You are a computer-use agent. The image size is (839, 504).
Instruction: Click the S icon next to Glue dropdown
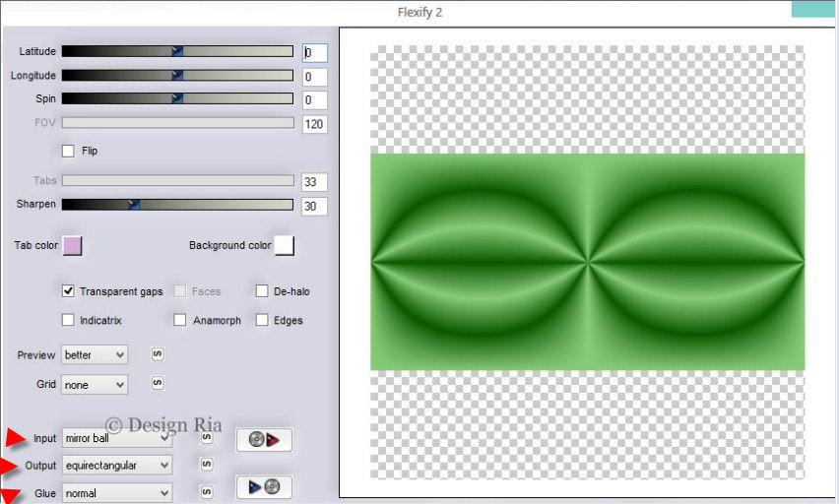coord(207,491)
